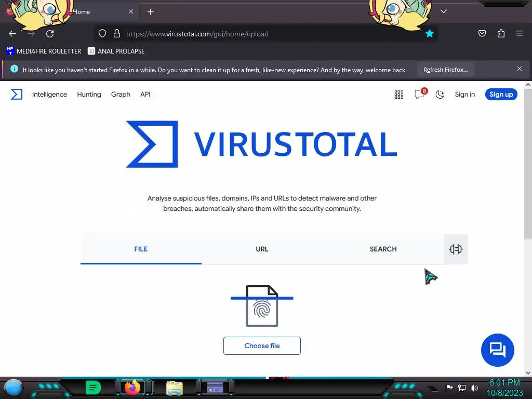Click the VirusTotal sigma logo in header
Viewport: 532px width, 399px height.
point(16,95)
